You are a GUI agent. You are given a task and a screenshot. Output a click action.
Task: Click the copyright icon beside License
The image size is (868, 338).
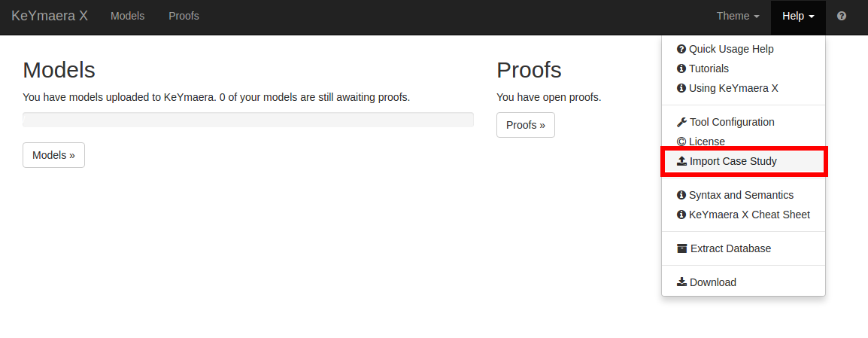[x=681, y=142]
